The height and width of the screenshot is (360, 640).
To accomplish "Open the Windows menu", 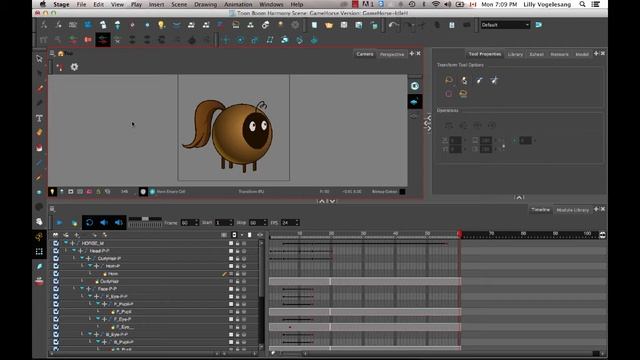I will tap(271, 4).
